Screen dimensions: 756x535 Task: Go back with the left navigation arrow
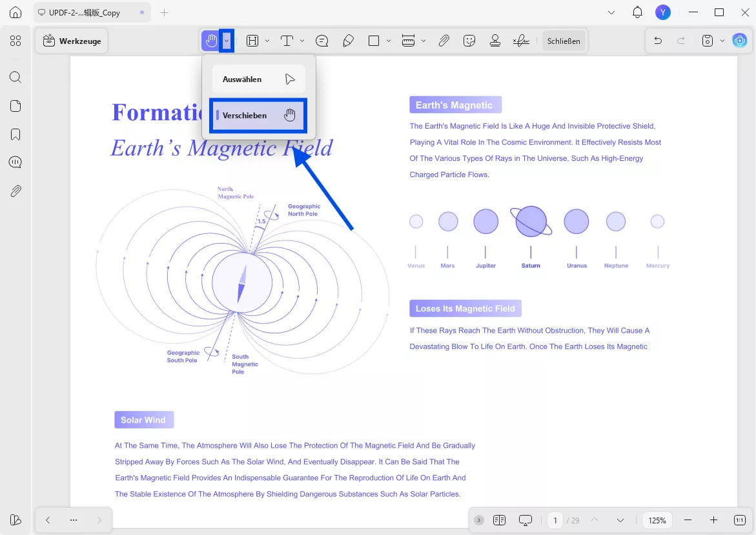point(48,520)
